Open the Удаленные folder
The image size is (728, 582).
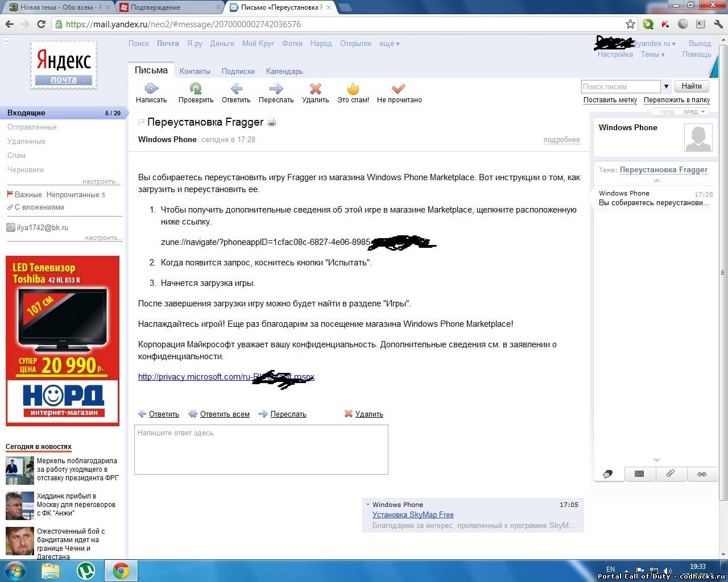[x=26, y=141]
